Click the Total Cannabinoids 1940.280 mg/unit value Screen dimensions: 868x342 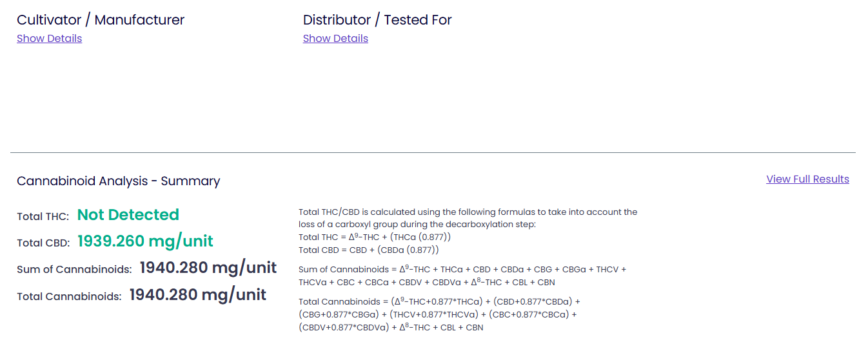tap(198, 295)
